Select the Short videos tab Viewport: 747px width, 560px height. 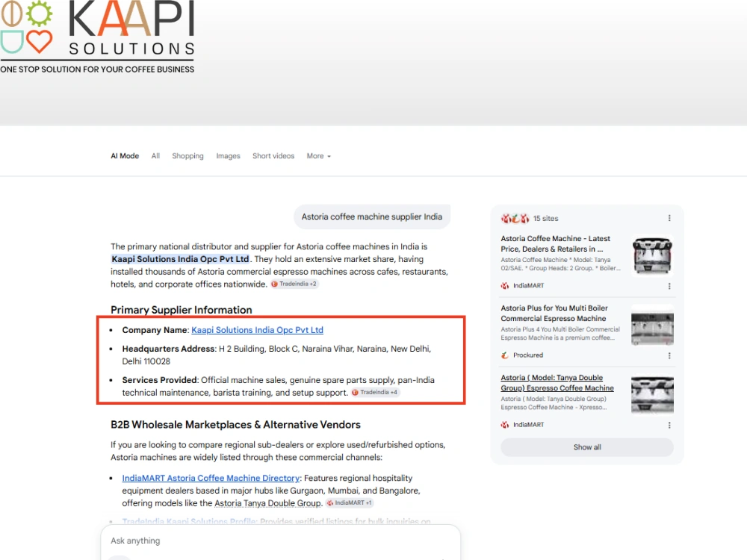tap(273, 156)
